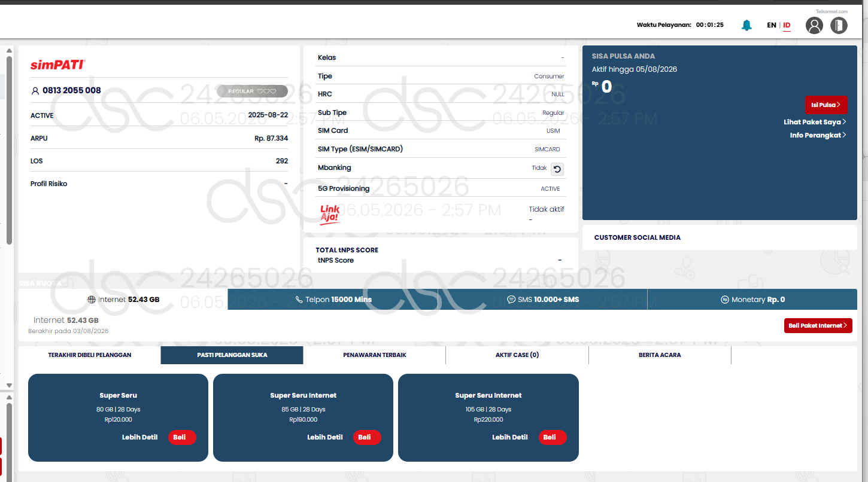The height and width of the screenshot is (482, 868).
Task: Buy Super Seru Internet 105 GB package
Action: point(553,437)
